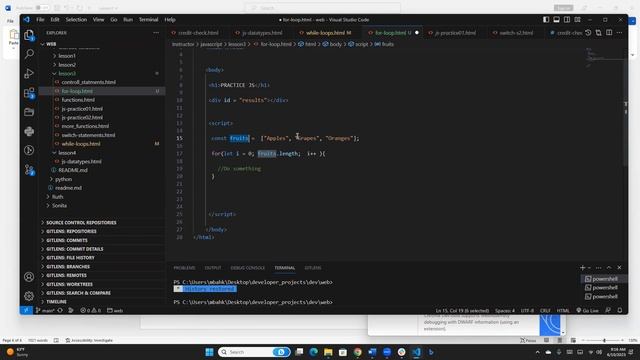Open functions.html in the explorer
The height and width of the screenshot is (360, 640).
78,100
